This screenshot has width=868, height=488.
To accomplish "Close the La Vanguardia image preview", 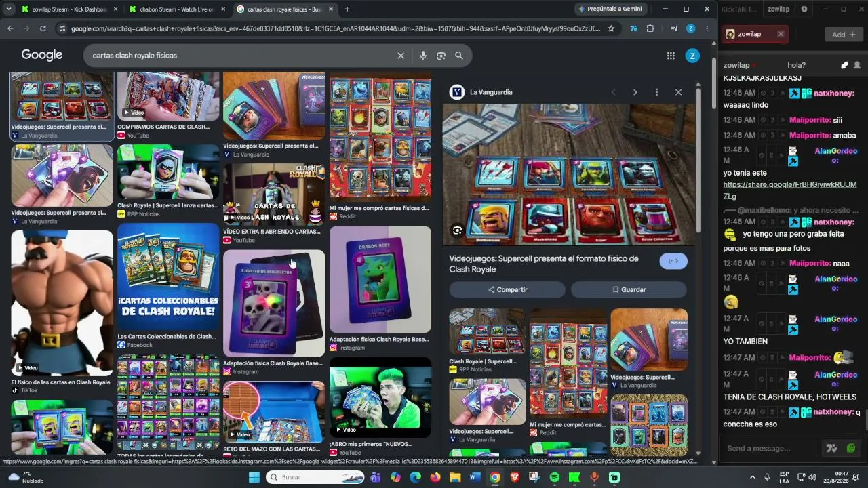I will tap(678, 92).
